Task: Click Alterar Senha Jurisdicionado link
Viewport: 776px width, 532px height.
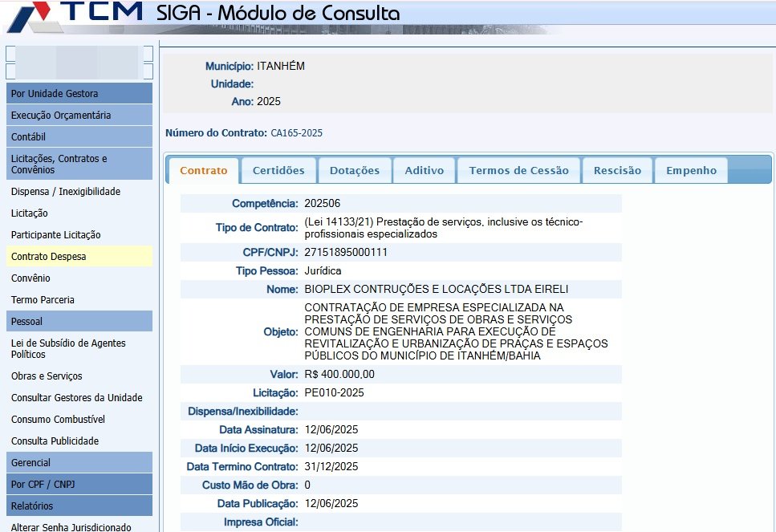Action: point(71,527)
